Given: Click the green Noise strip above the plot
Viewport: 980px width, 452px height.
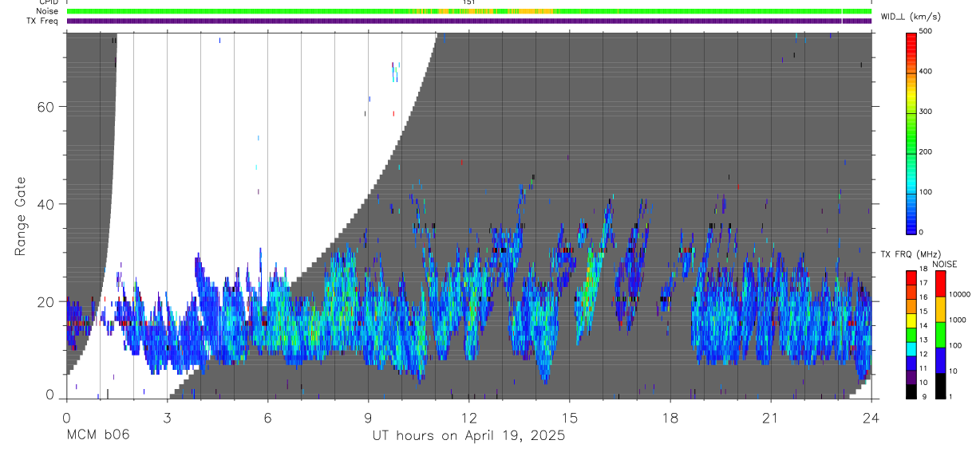Looking at the screenshot, I should pos(468,11).
